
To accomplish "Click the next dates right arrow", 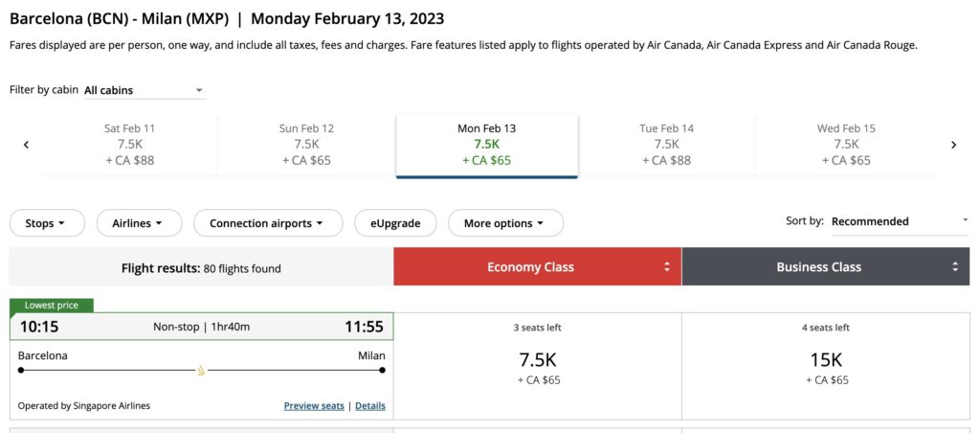I will 953,145.
